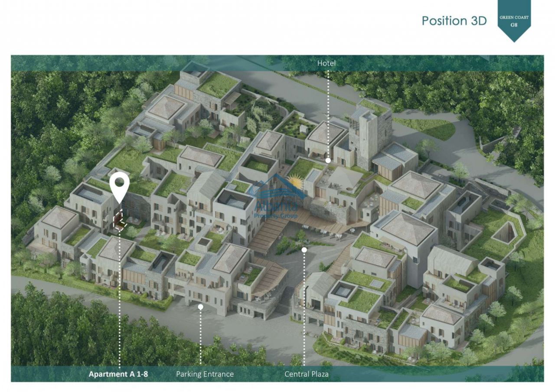Open the Central Plaza label
Viewport: 555px width, 392px height.
pos(306,374)
